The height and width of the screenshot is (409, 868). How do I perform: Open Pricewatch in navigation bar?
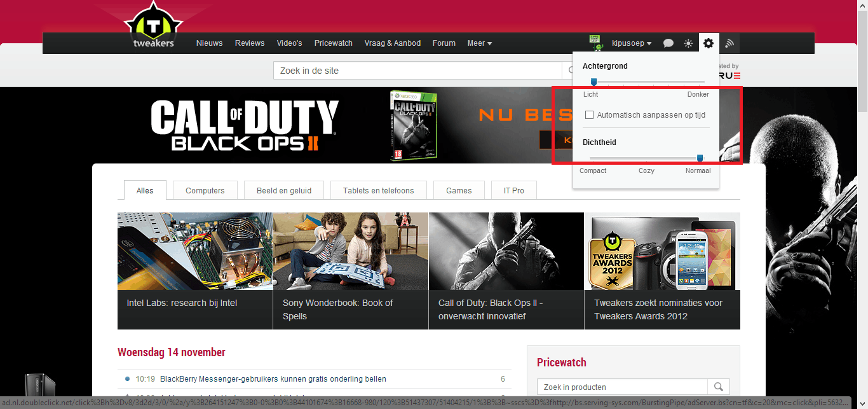(334, 43)
